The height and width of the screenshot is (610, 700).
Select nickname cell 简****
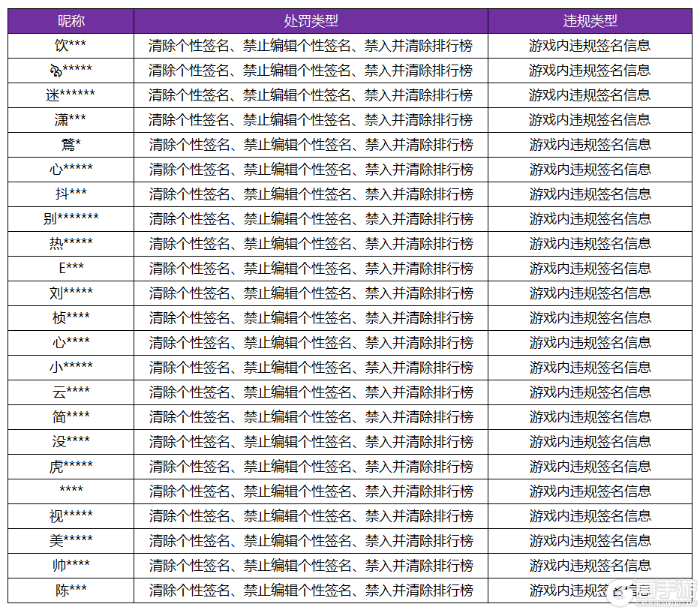point(71,417)
